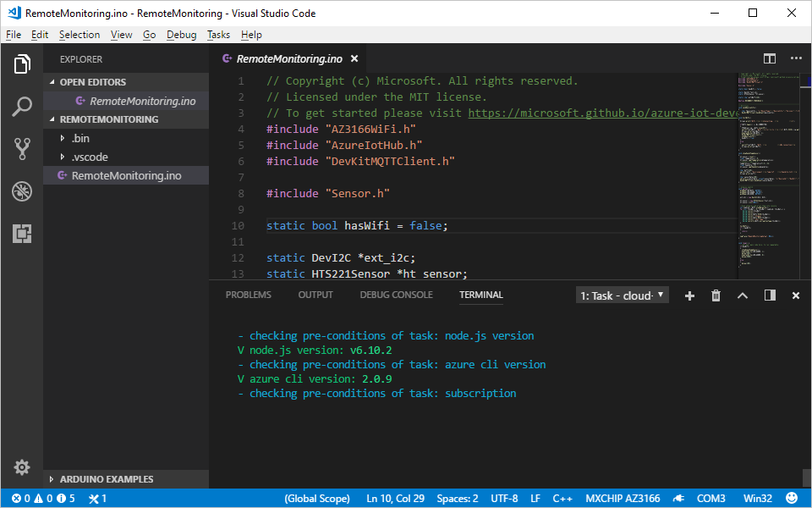This screenshot has width=812, height=508.
Task: Kill terminal with the trash icon
Action: coord(716,295)
